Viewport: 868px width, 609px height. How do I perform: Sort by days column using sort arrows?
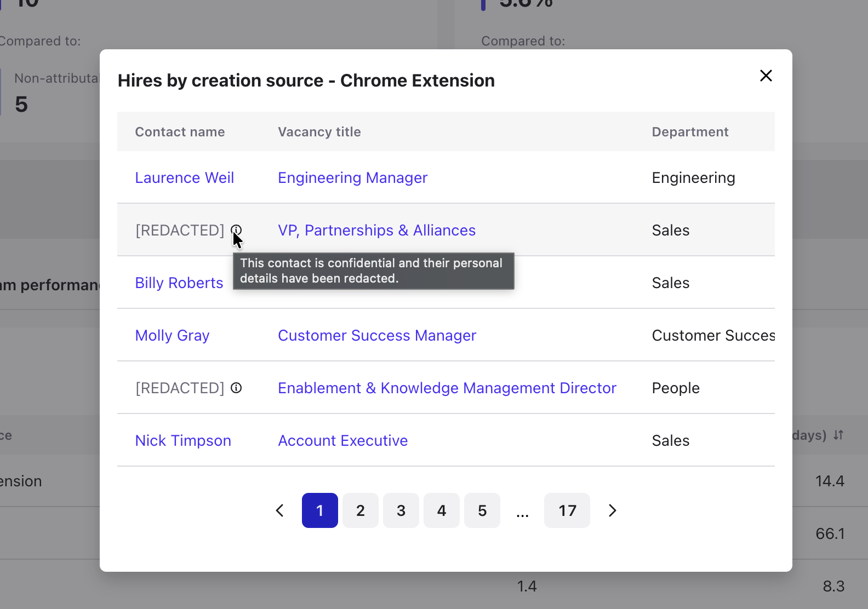point(838,435)
